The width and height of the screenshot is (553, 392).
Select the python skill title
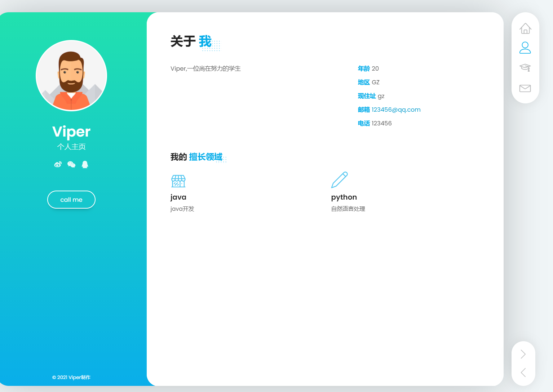(344, 197)
